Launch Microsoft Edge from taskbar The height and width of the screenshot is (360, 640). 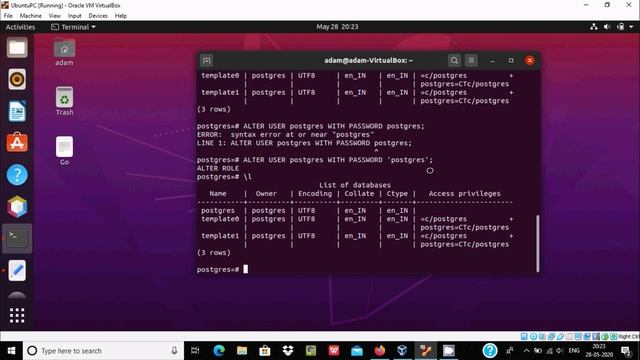click(219, 351)
